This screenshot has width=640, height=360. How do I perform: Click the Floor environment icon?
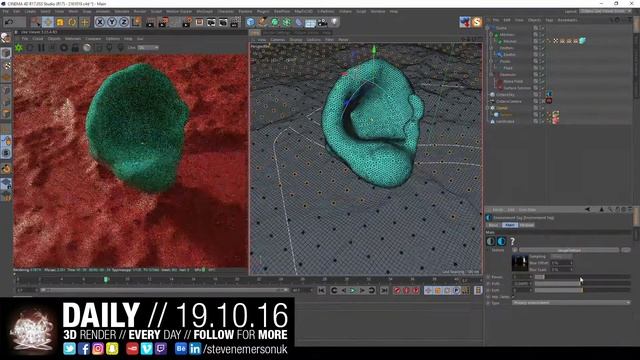pos(310,22)
